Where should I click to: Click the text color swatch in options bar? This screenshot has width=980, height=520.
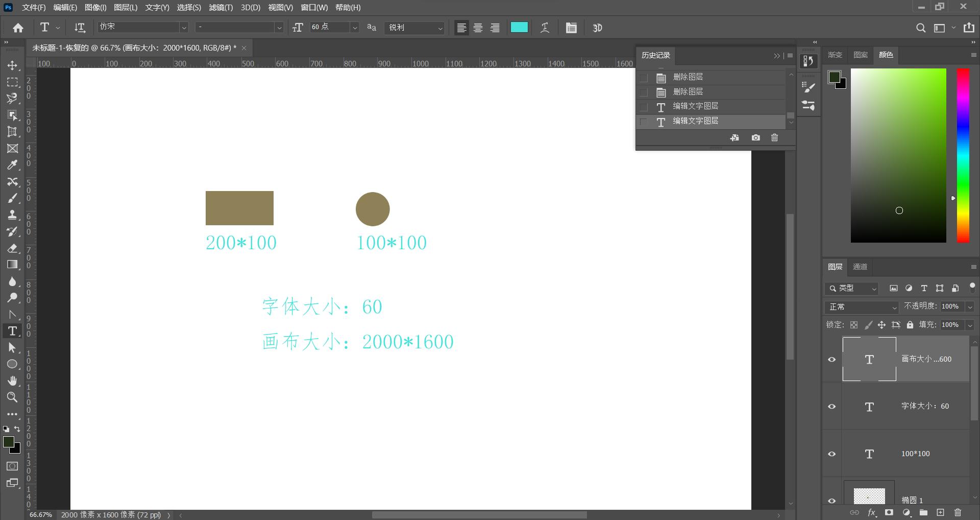click(519, 28)
